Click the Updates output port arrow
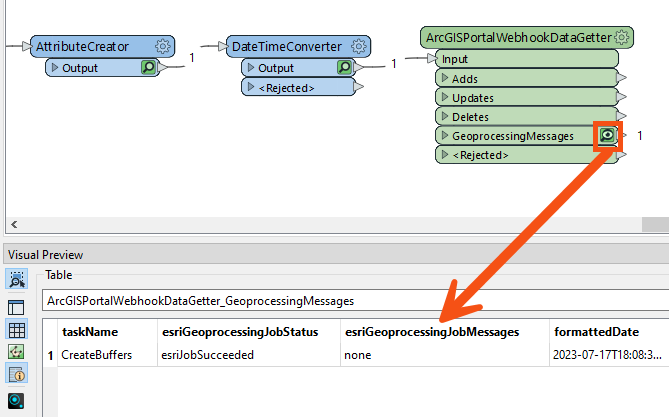 621,97
